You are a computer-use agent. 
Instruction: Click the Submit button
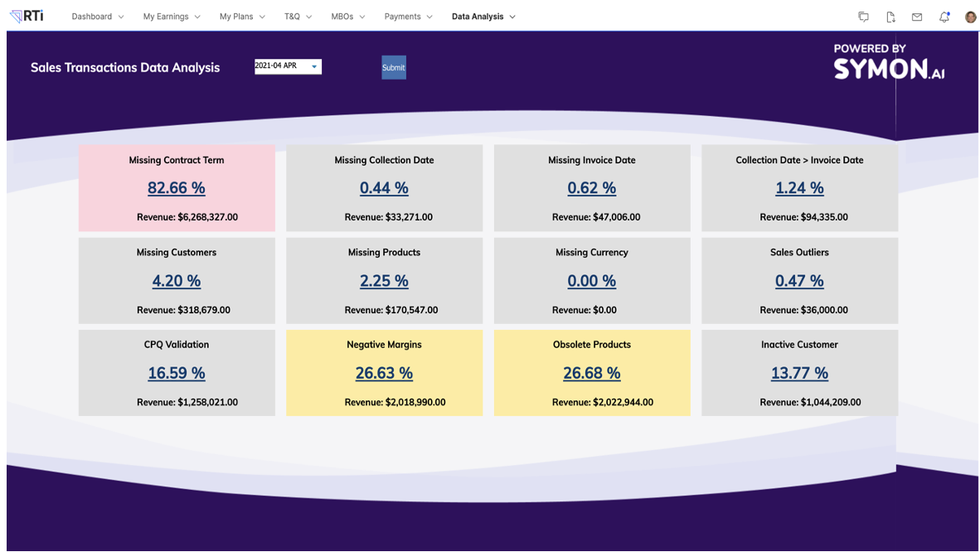[393, 67]
